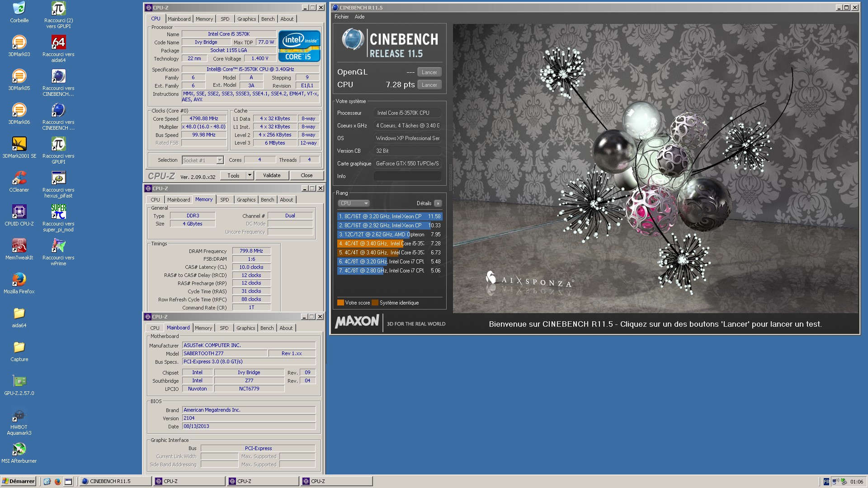Select ranking row 7 Core i7 5.06
This screenshot has height=488, width=868.
pyautogui.click(x=389, y=271)
